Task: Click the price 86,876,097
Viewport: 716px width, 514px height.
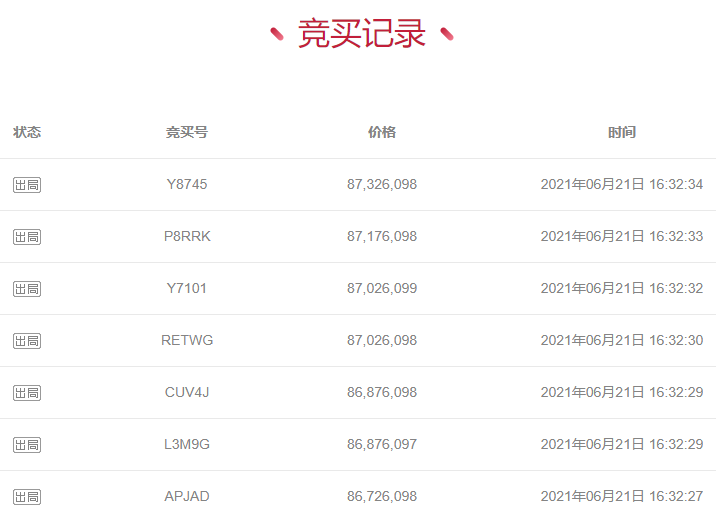Action: (382, 444)
